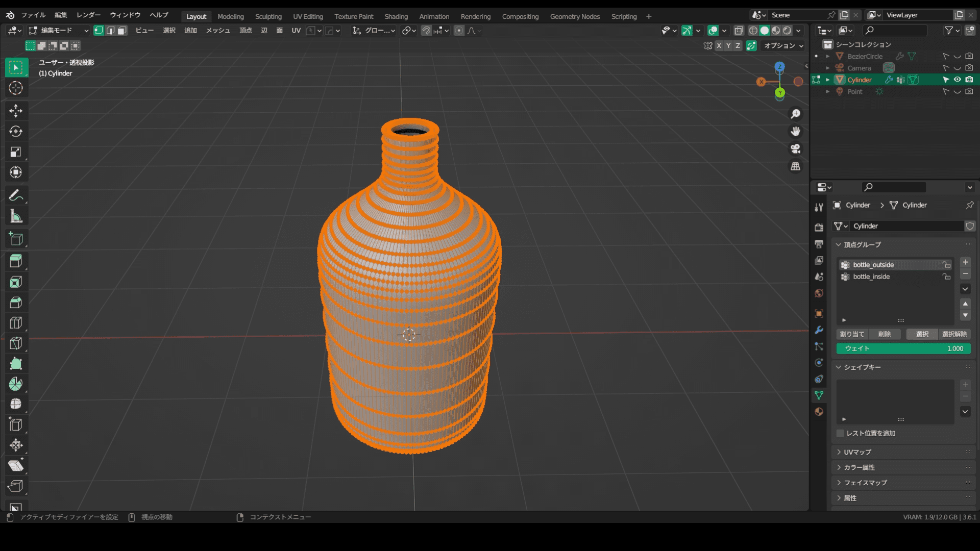Toggle camera view in viewport
The height and width of the screenshot is (551, 980).
coord(795,149)
